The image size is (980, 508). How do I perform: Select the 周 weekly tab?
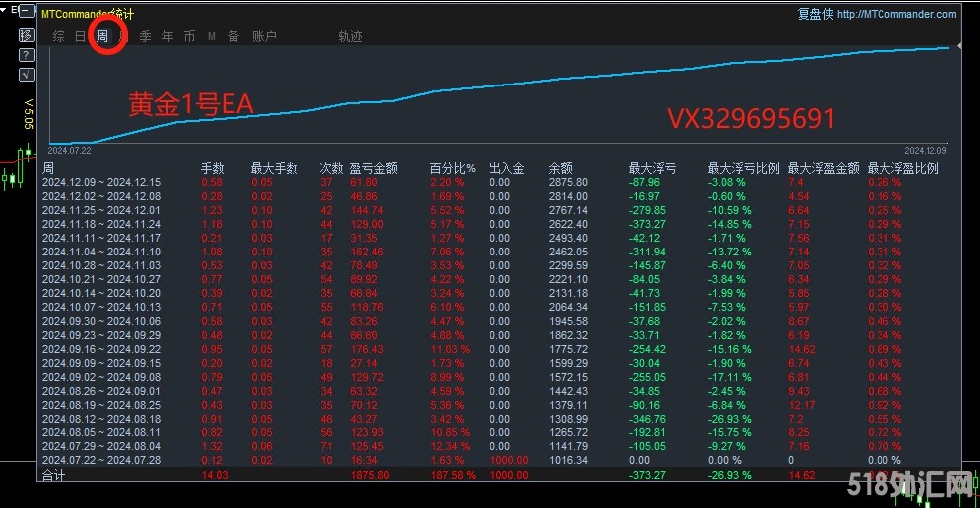pyautogui.click(x=101, y=36)
